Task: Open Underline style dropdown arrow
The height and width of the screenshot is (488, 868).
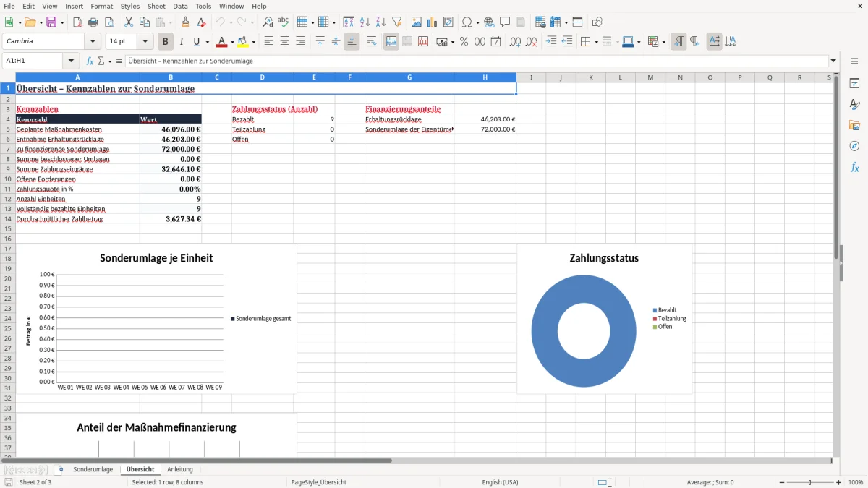Action: click(x=207, y=42)
